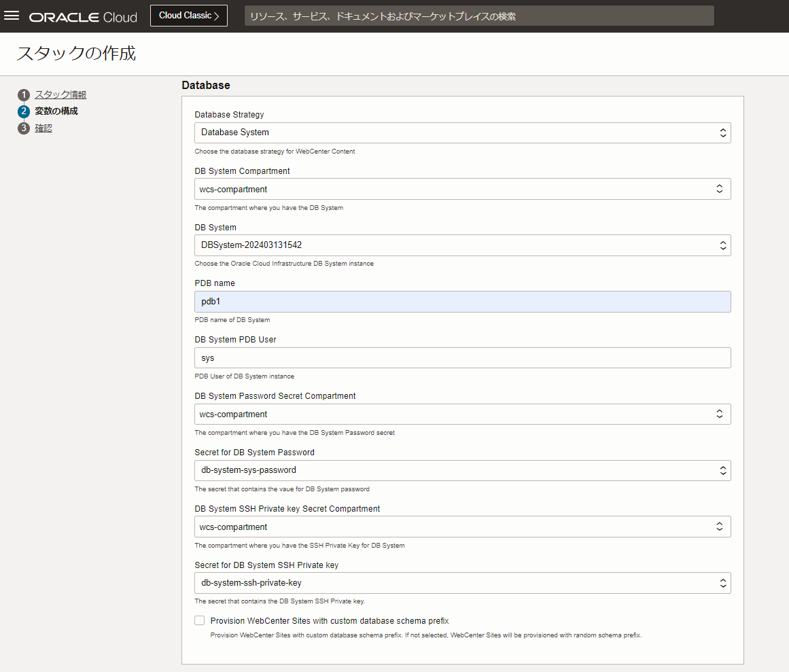Click the スタックの作成 page title
The width and height of the screenshot is (789, 672).
[76, 53]
